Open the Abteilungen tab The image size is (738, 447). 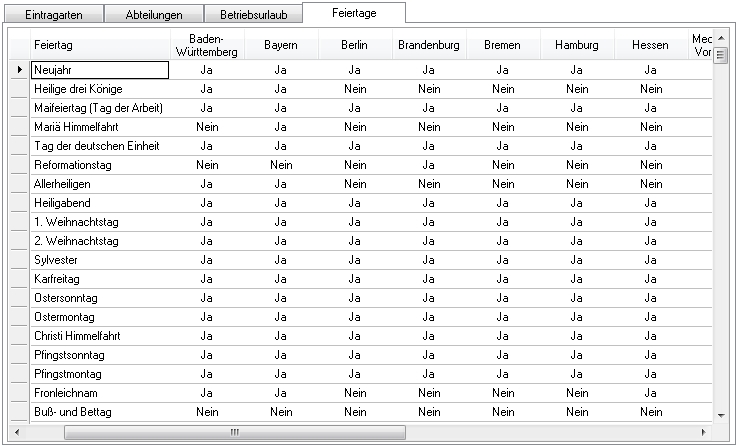pyautogui.click(x=156, y=16)
